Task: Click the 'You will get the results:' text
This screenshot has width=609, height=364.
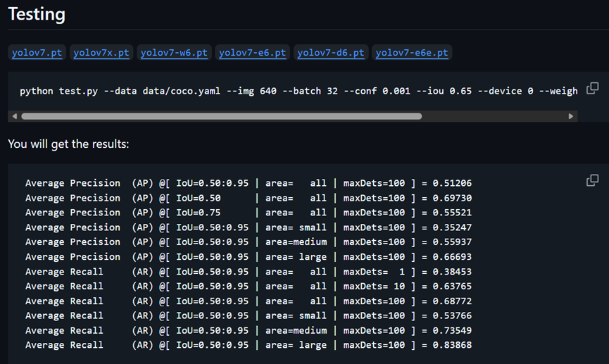Action: point(68,144)
